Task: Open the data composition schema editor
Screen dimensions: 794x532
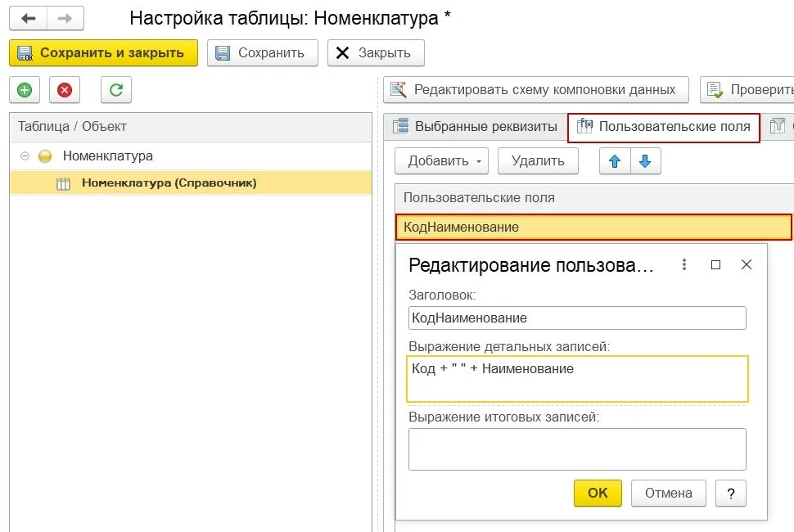Action: tap(536, 89)
